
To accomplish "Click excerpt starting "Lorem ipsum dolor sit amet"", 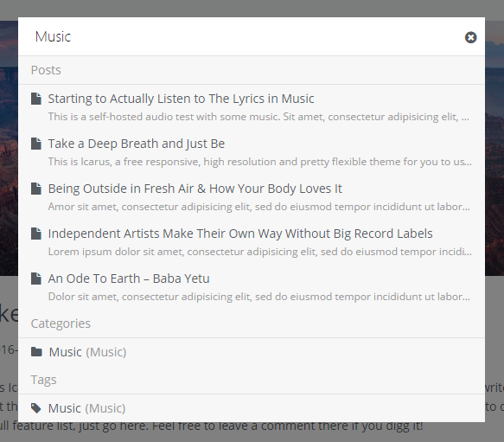I will [259, 252].
